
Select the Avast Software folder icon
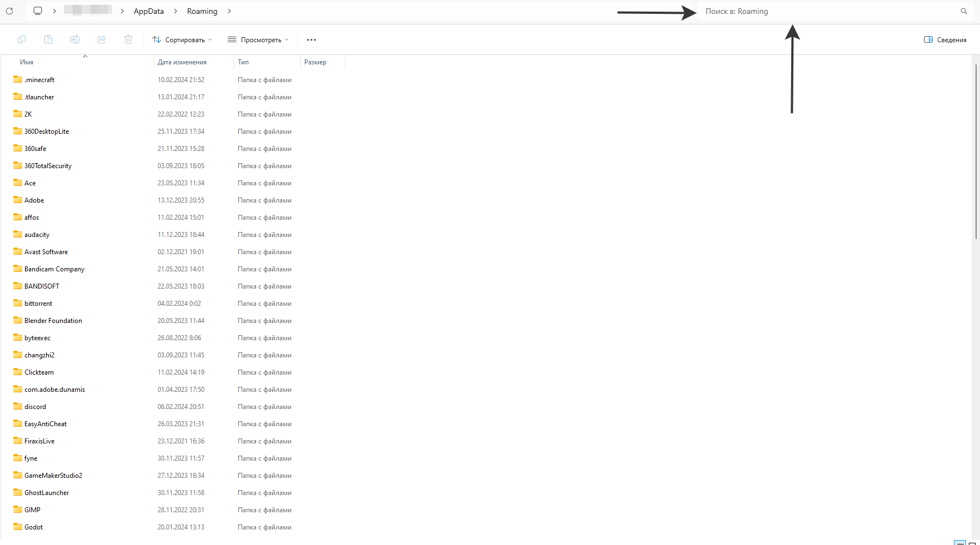coord(18,251)
